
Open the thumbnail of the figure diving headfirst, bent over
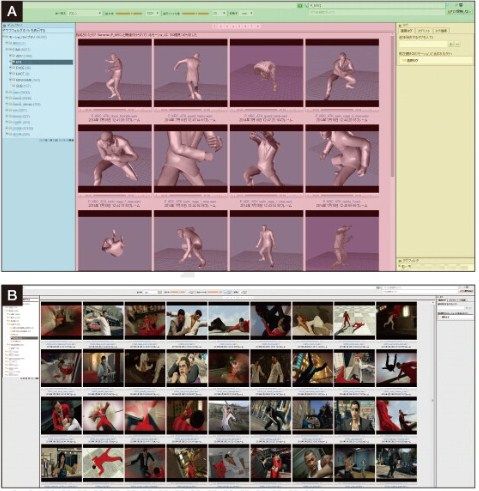coord(266,73)
